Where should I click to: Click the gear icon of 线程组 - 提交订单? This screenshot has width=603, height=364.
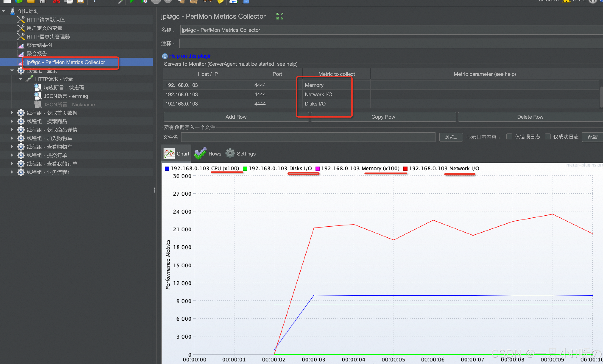[21, 155]
